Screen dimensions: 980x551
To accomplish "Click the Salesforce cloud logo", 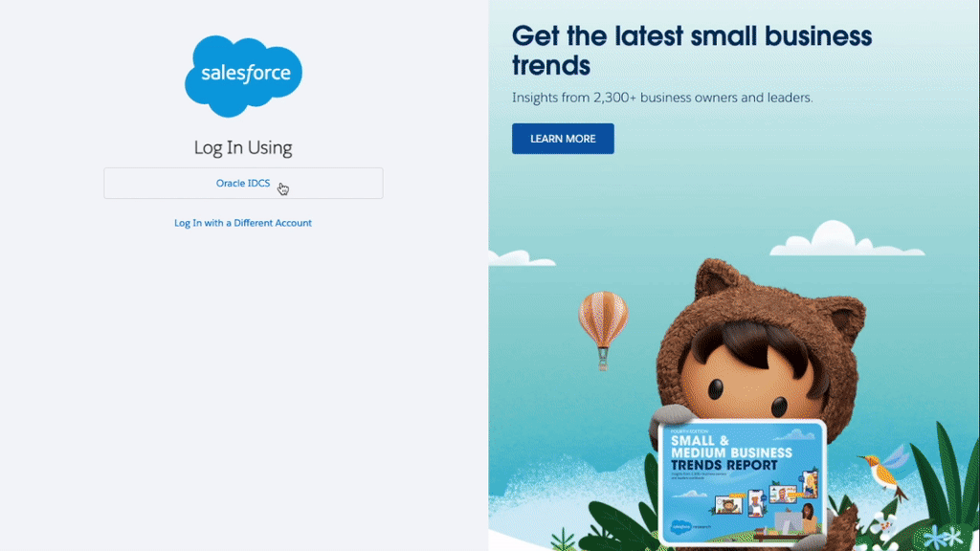I will coord(243,76).
